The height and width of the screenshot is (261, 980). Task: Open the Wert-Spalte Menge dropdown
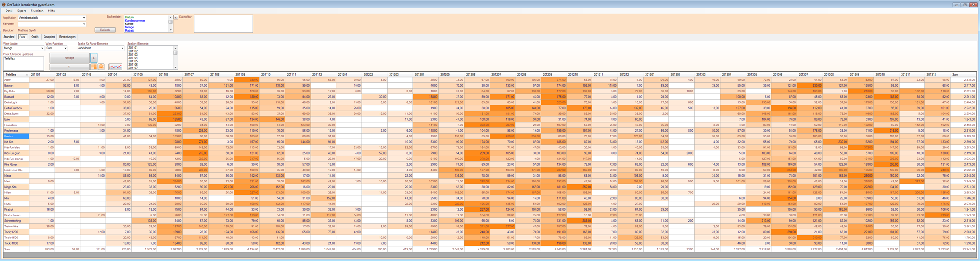[42, 48]
